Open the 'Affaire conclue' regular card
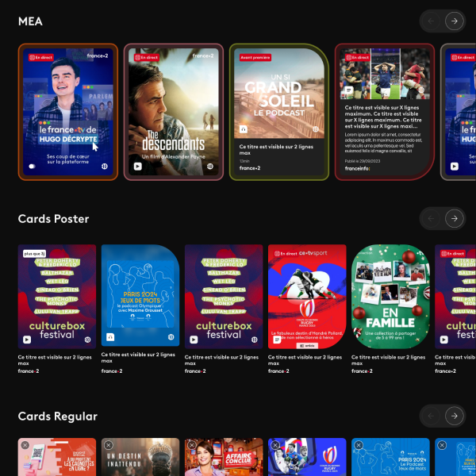This screenshot has width=476, height=476. click(224, 457)
